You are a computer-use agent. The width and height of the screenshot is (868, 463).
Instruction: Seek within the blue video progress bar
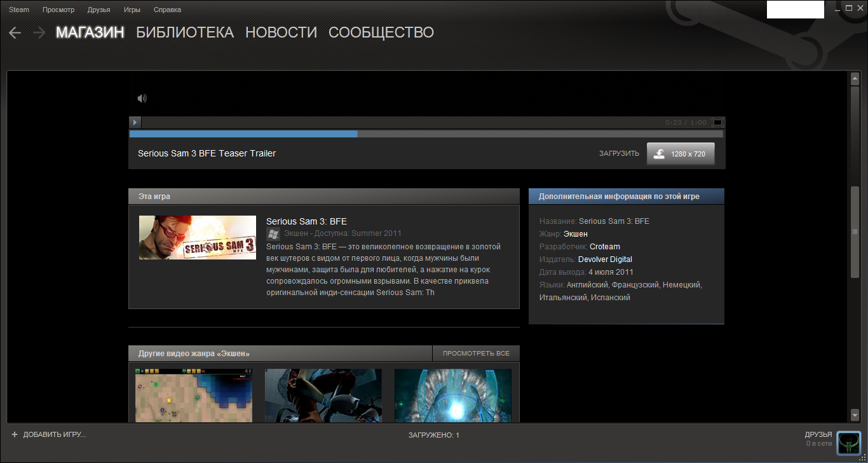click(x=426, y=134)
